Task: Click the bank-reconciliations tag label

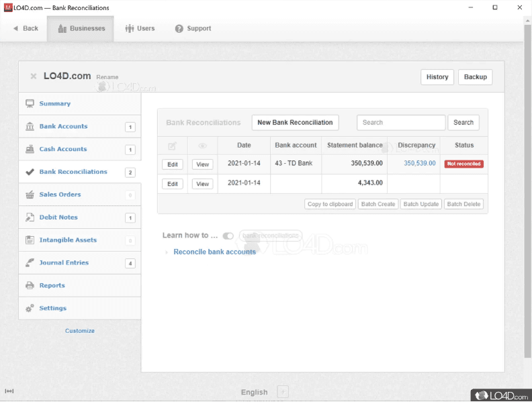Action: tap(271, 236)
